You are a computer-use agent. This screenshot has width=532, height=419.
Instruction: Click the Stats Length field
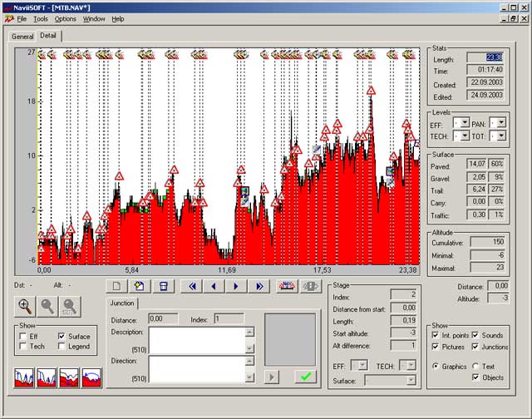coord(485,57)
